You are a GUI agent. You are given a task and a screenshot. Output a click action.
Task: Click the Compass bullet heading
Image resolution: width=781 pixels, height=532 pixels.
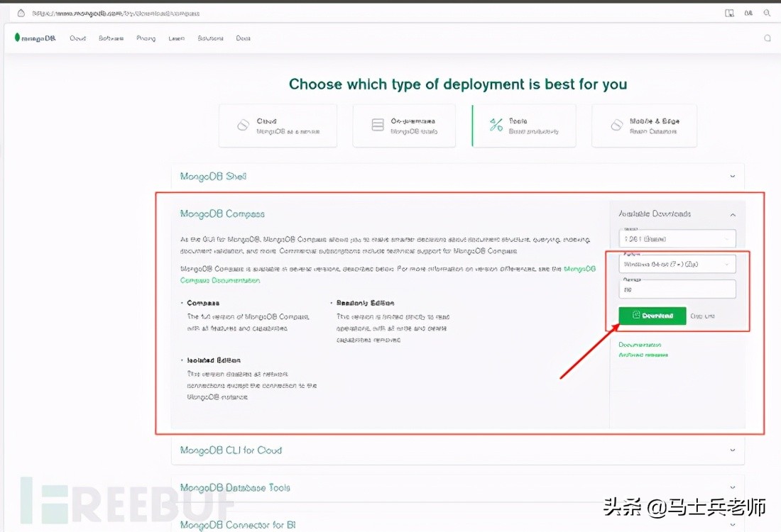[x=203, y=303]
